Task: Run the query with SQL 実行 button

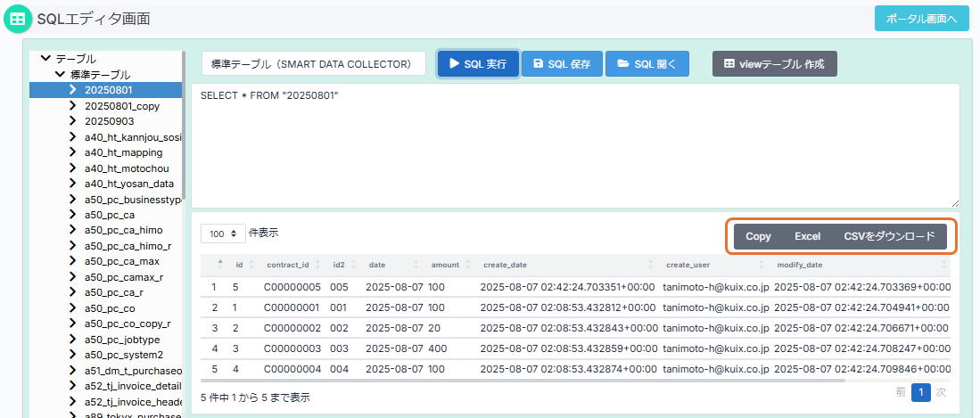Action: point(478,64)
